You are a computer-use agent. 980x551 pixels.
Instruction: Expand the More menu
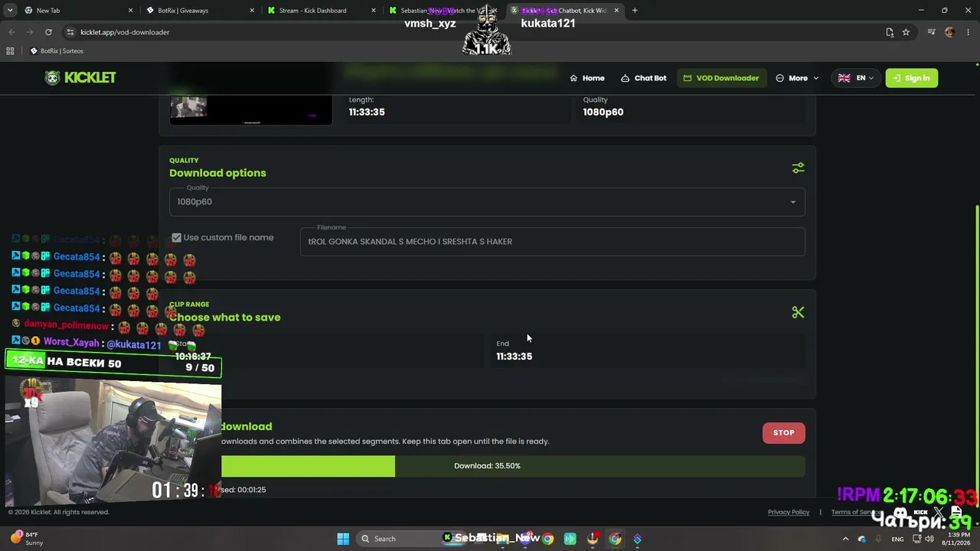point(797,78)
